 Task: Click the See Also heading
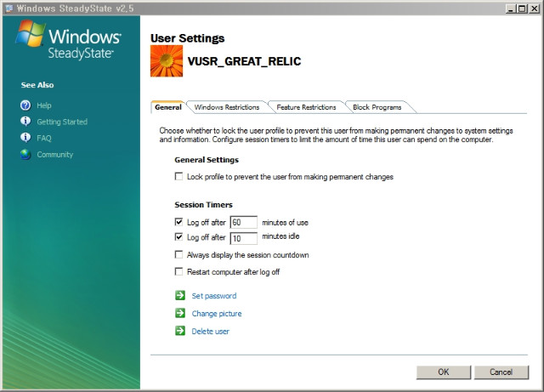(37, 85)
